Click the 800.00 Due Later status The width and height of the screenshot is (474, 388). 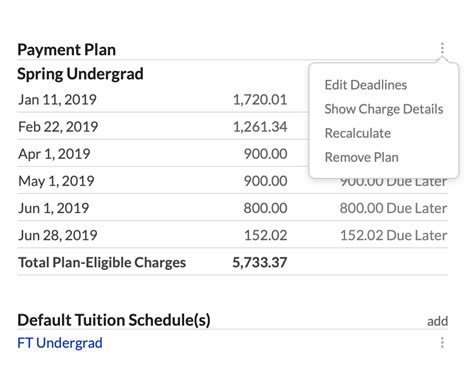(x=393, y=208)
